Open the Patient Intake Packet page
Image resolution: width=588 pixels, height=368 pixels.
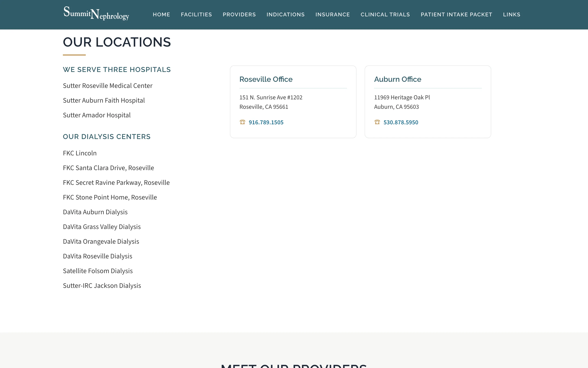pyautogui.click(x=456, y=15)
